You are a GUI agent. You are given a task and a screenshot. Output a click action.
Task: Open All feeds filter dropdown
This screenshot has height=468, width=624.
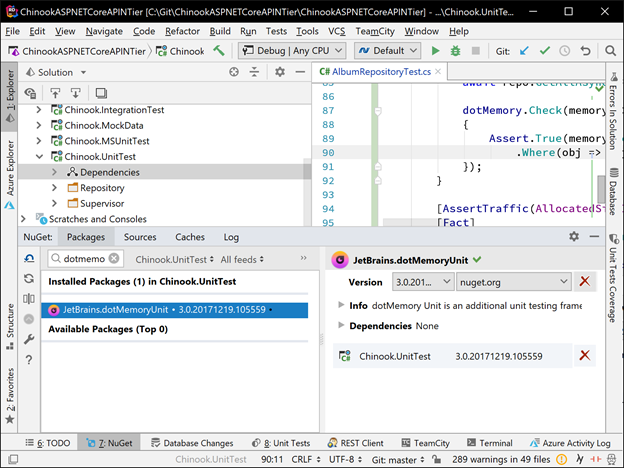tap(242, 259)
